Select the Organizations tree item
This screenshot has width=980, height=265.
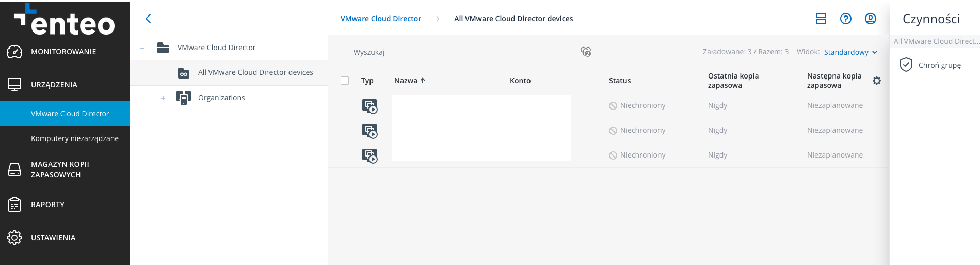[221, 98]
